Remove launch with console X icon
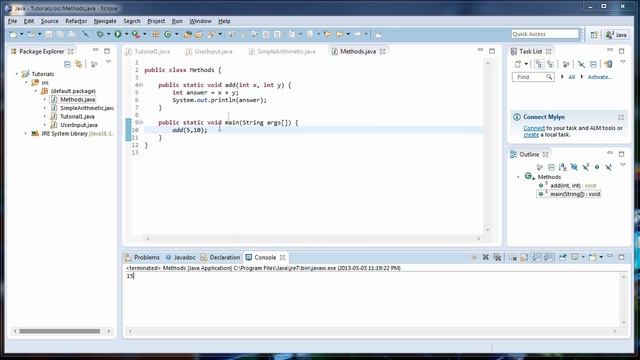This screenshot has height=360, width=640. point(486,257)
